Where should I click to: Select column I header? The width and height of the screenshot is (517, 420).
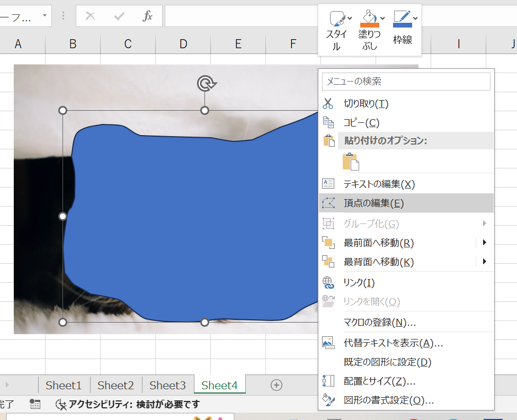(459, 44)
